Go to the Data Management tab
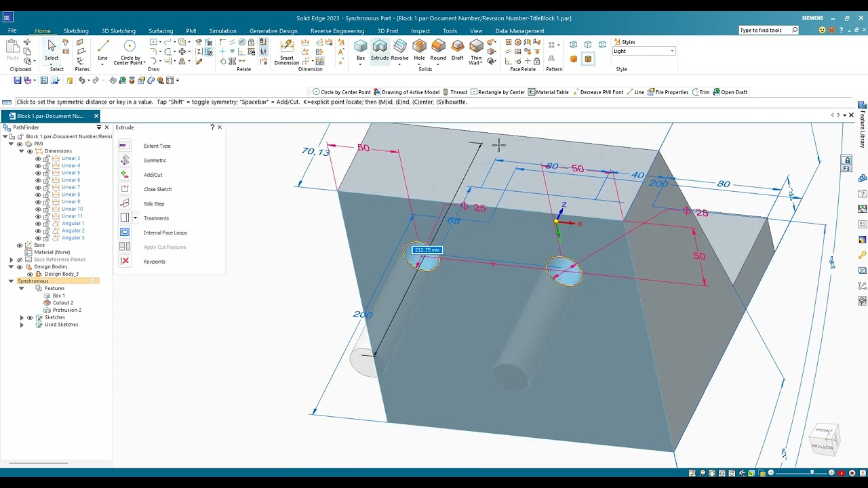Screen dimensions: 868x488 click(519, 30)
